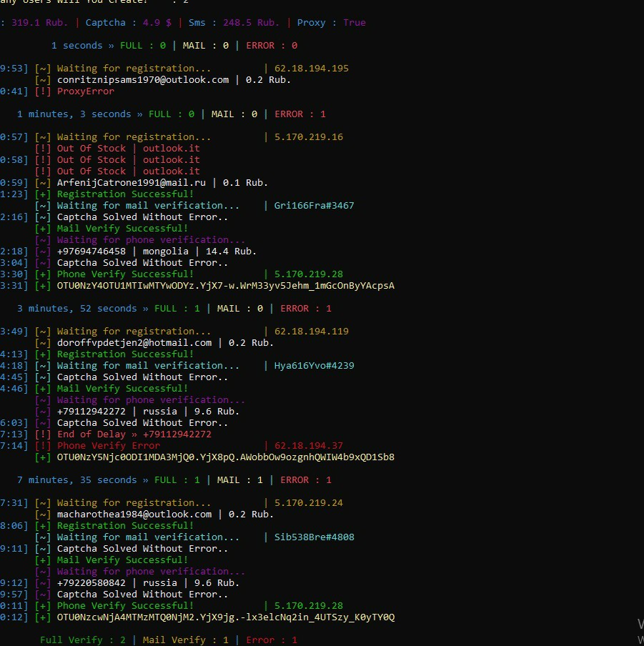Select the "mongolia" country text
This screenshot has width=644, height=646.
pos(166,252)
